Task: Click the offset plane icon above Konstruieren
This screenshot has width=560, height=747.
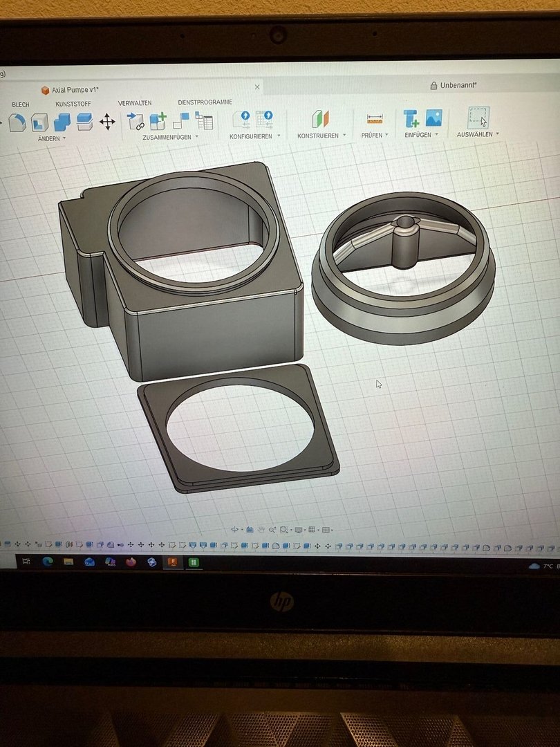Action: (320, 119)
